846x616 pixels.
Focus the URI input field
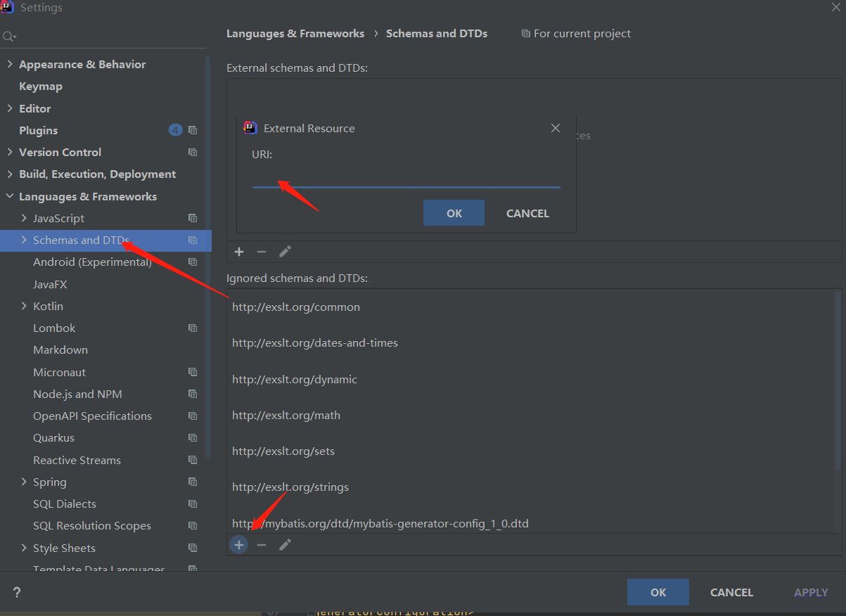[406, 177]
